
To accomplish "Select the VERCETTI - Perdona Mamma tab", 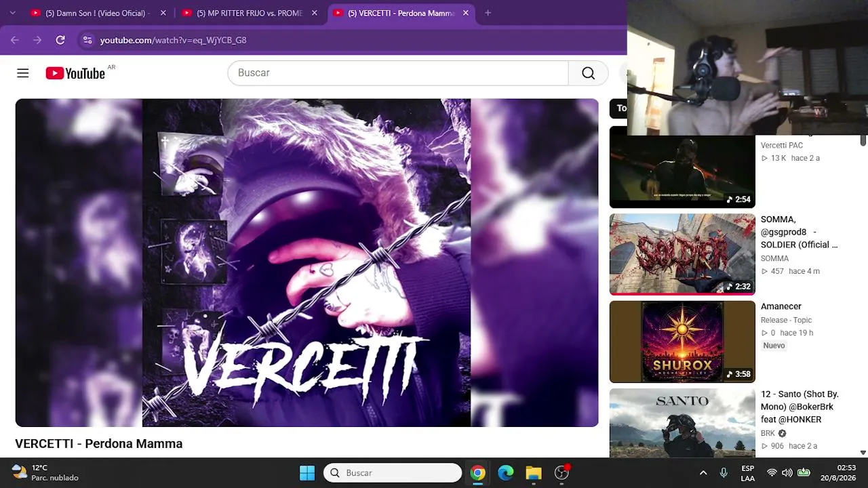I will click(401, 13).
